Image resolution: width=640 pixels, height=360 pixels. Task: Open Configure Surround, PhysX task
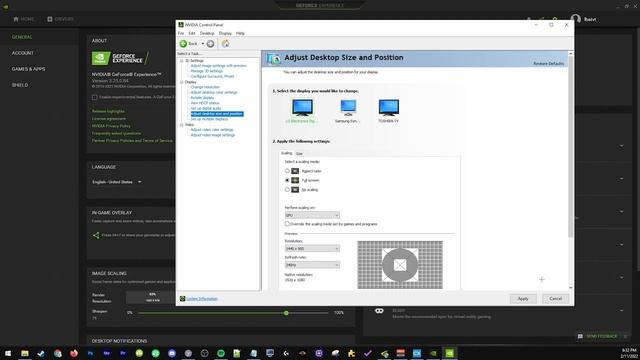click(x=212, y=76)
